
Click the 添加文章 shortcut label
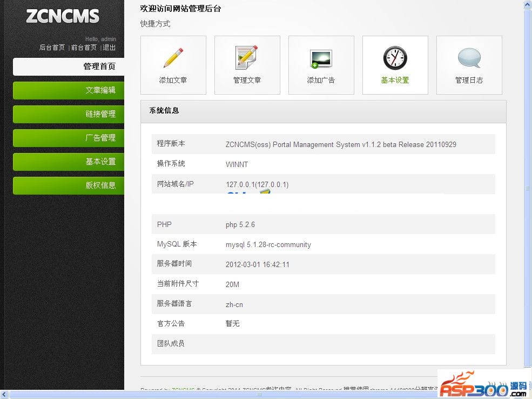[x=173, y=80]
